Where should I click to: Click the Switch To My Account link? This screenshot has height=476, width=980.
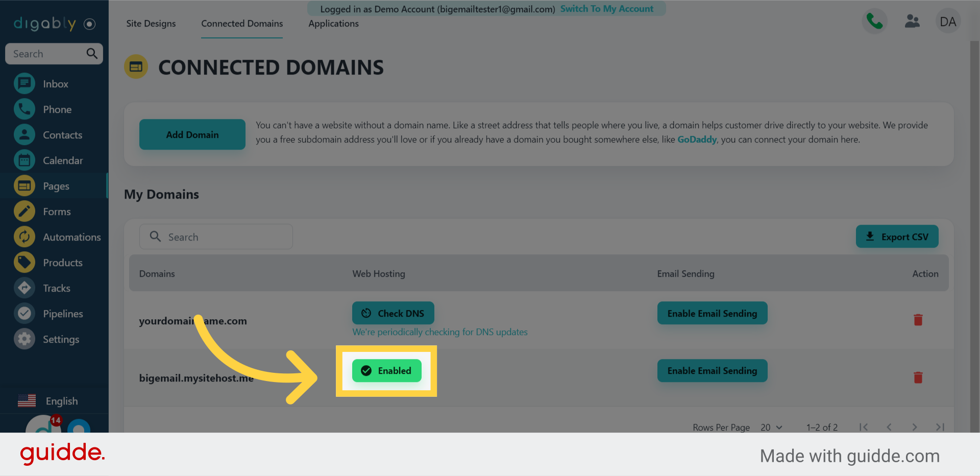tap(607, 9)
